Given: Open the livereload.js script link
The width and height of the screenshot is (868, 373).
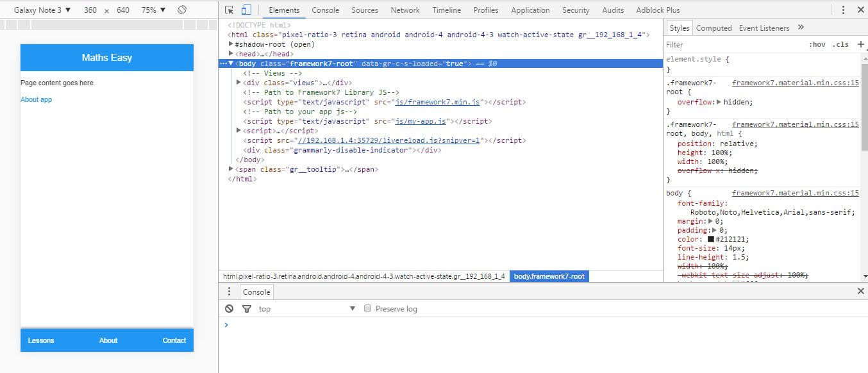Looking at the screenshot, I should click(388, 140).
